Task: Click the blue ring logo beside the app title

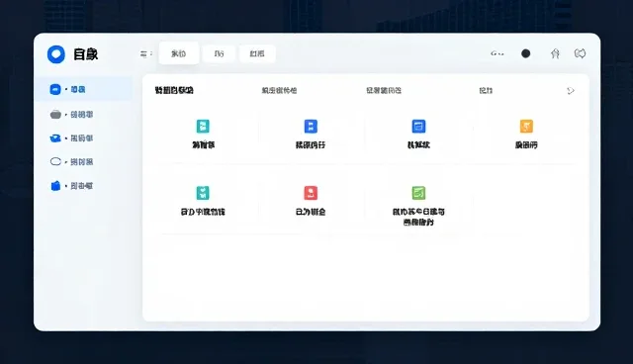Action: (55, 54)
